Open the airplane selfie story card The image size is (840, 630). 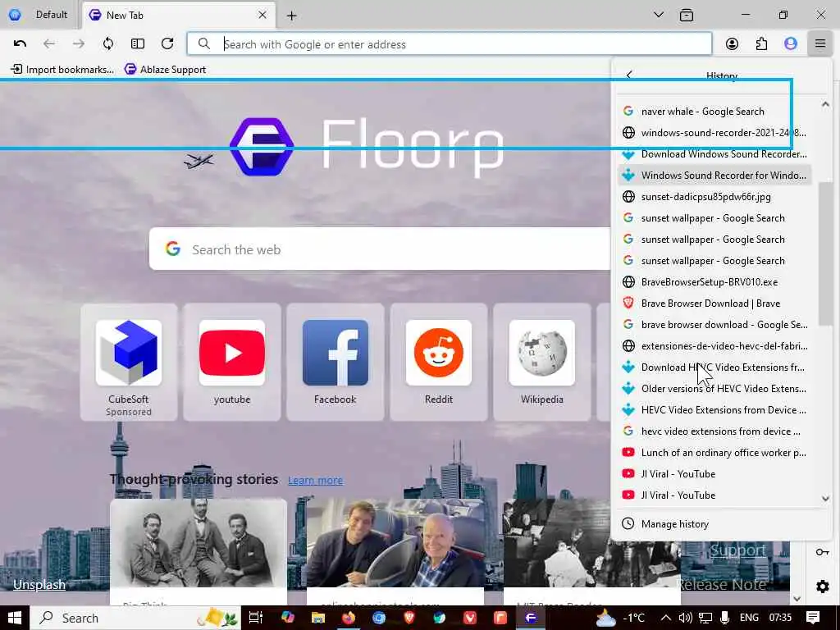coord(395,552)
